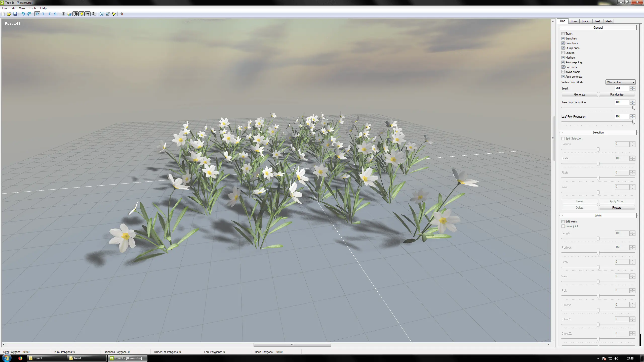Click the Save floppy disk icon
Viewport: 644px width, 362px height.
[15, 14]
